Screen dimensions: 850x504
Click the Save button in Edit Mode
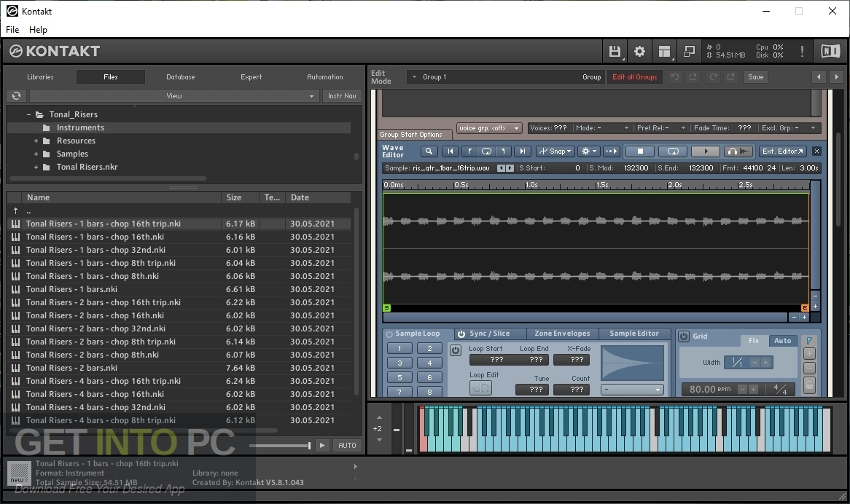pyautogui.click(x=756, y=77)
